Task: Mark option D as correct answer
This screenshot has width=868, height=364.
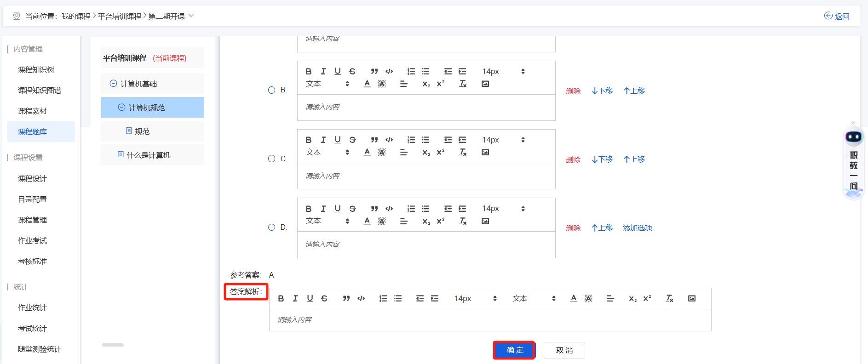Action: pos(272,227)
